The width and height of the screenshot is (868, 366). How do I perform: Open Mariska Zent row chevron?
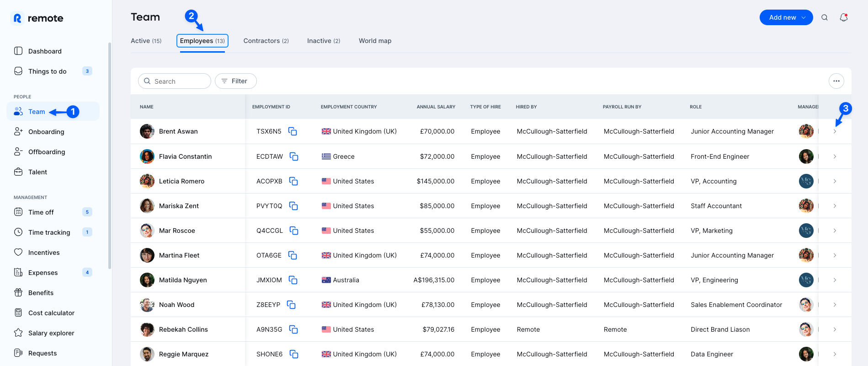click(835, 206)
